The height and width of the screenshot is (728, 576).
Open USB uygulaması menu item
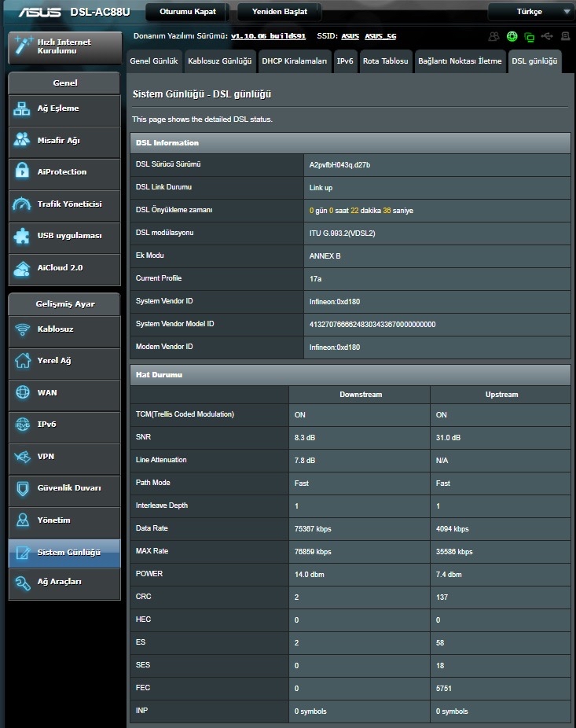[x=64, y=237]
